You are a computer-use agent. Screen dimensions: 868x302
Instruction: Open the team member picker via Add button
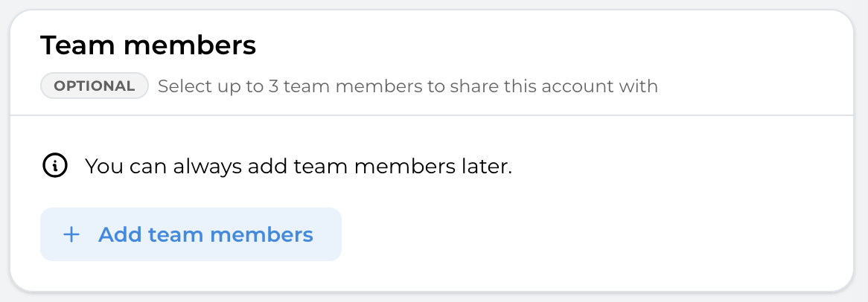pyautogui.click(x=191, y=235)
